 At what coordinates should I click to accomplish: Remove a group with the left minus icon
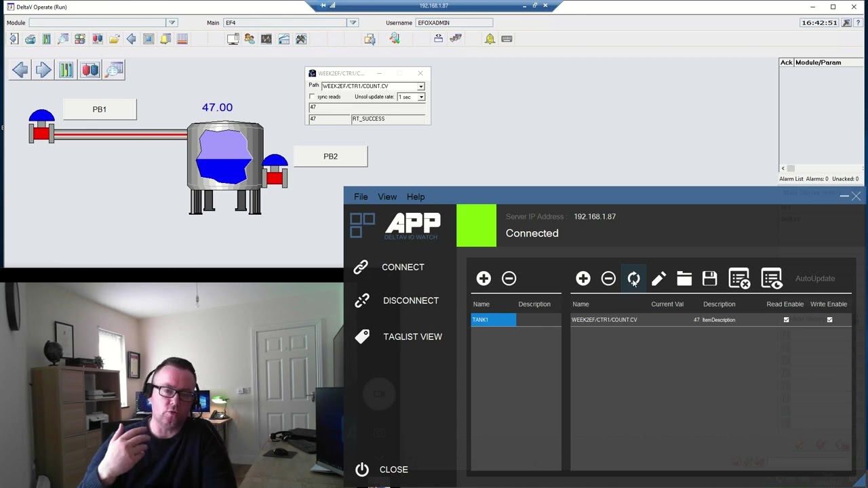pos(509,279)
